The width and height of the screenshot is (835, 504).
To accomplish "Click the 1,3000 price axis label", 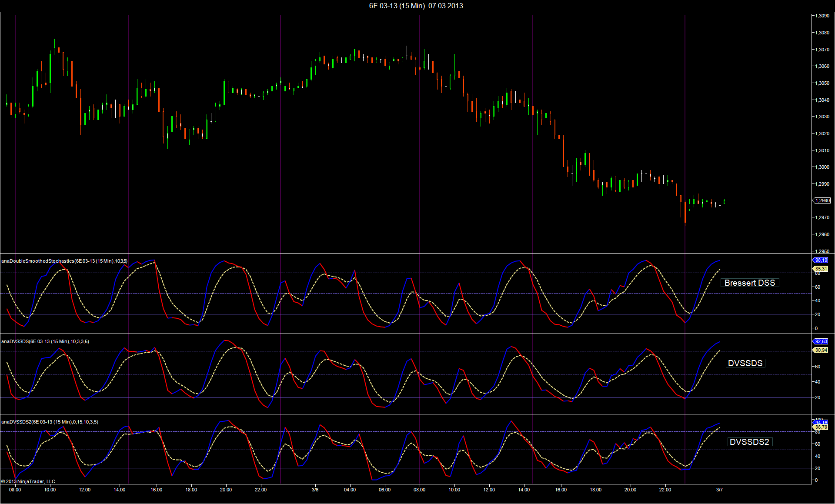I will (822, 167).
